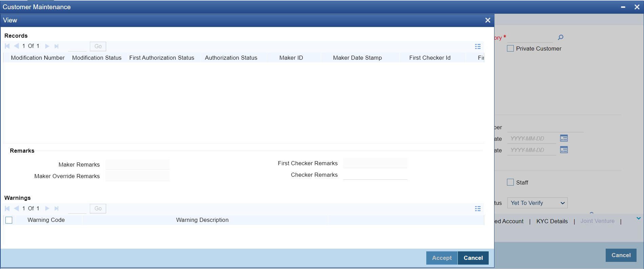
Task: Go to last page in Records pager
Action: [57, 46]
